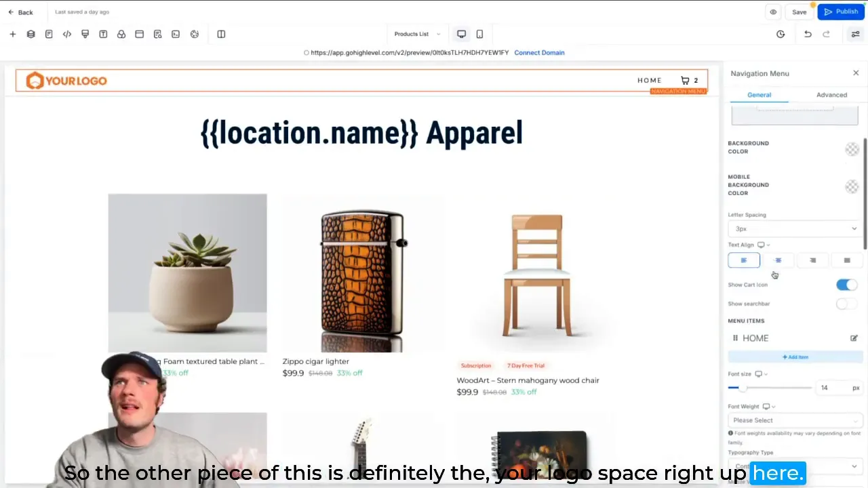Click HOME in the page navigation
The image size is (868, 488).
coord(649,80)
